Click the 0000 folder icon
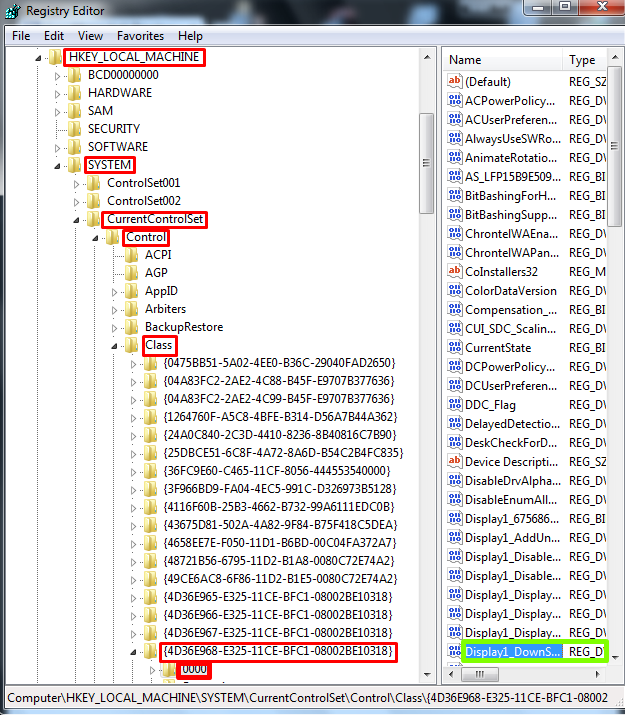 pos(169,669)
